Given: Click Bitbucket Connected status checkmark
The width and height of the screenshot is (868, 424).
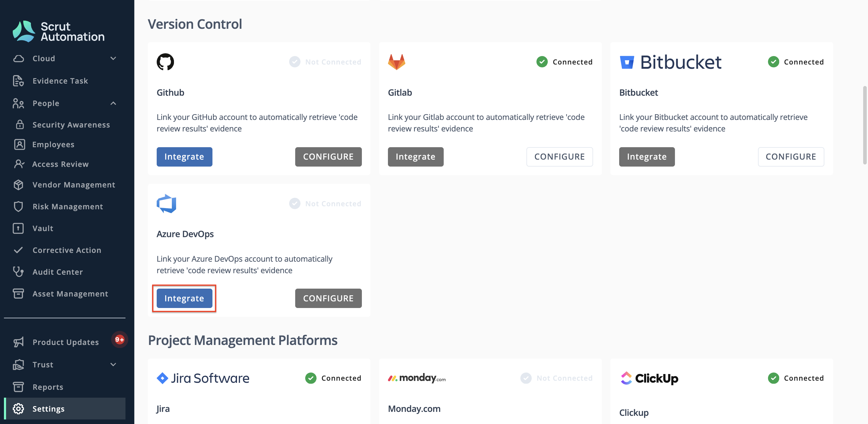Looking at the screenshot, I should 773,62.
